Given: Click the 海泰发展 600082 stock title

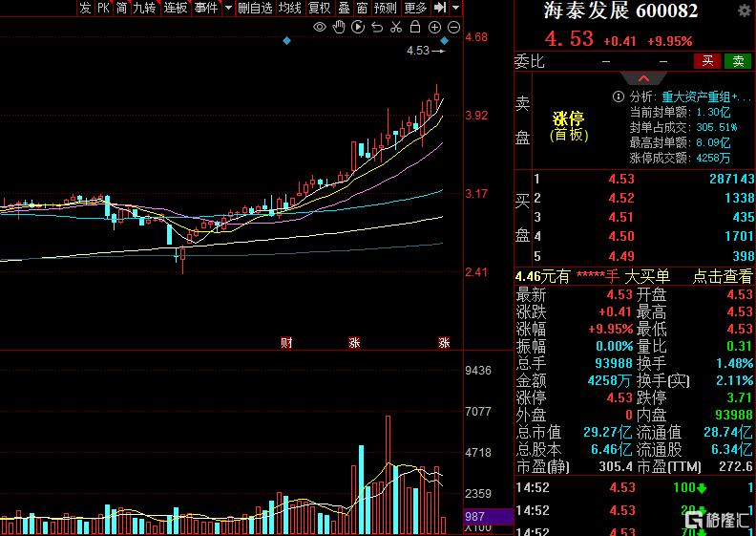Looking at the screenshot, I should click(621, 11).
